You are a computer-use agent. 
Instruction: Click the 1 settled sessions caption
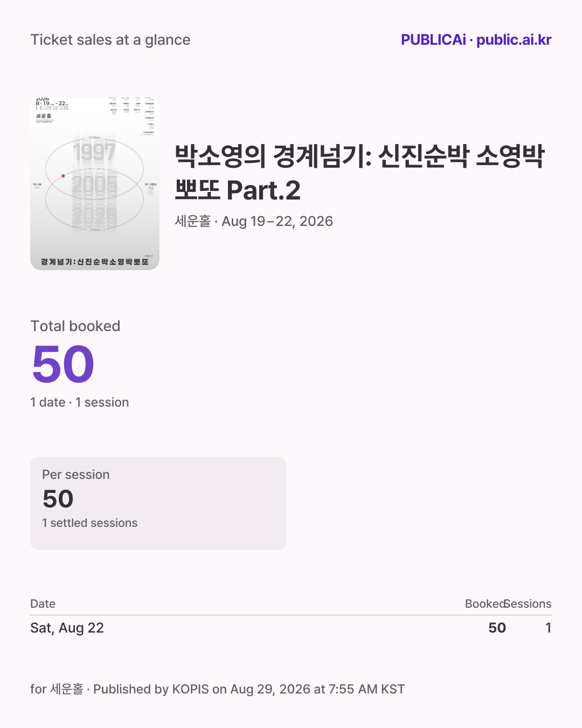[90, 523]
